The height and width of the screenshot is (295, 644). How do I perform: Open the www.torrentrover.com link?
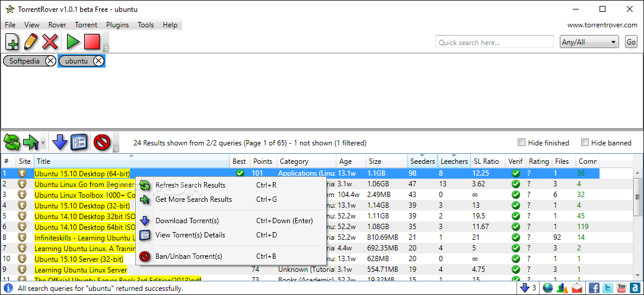click(x=602, y=25)
